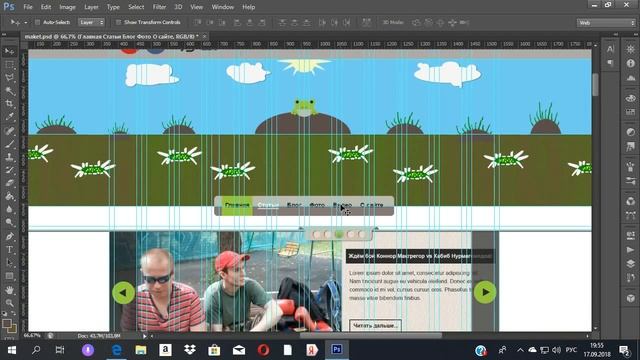Select the Clone Stamp tool
Image resolution: width=640 pixels, height=360 pixels.
click(10, 157)
